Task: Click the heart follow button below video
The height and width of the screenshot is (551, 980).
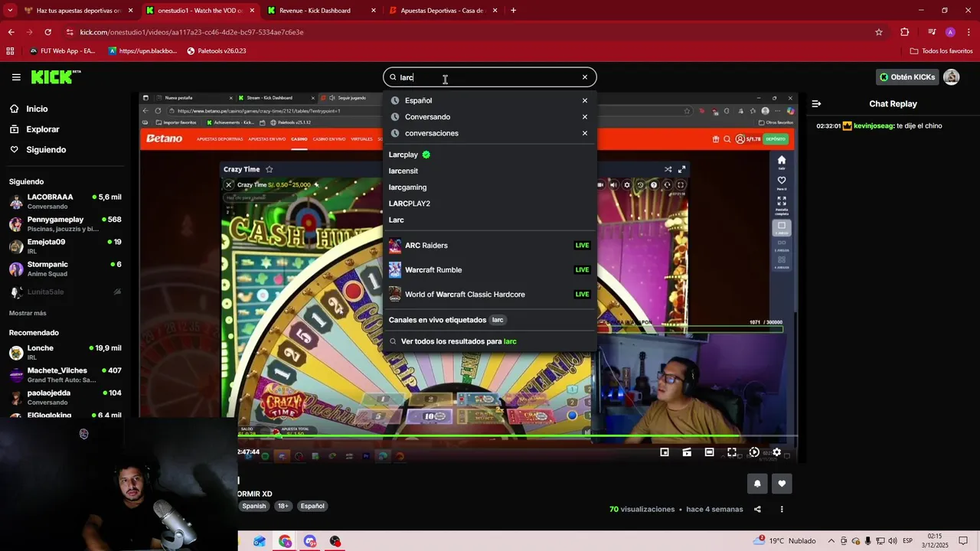Action: 782,483
